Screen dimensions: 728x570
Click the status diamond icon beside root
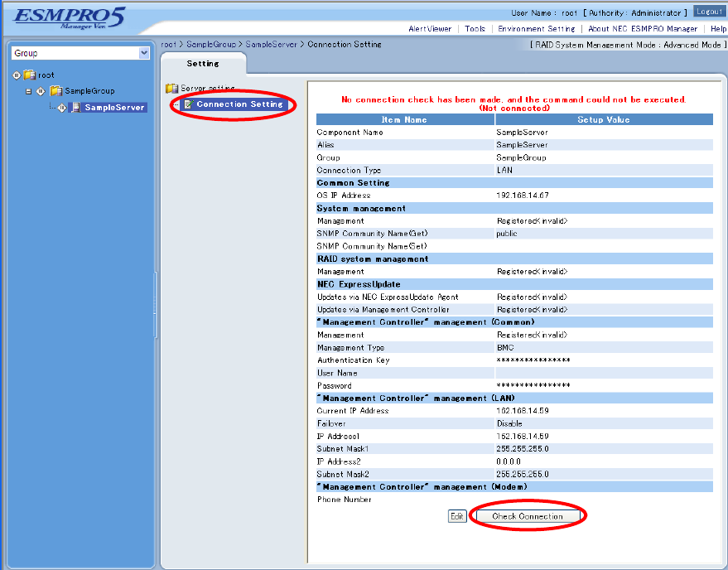pos(17,75)
